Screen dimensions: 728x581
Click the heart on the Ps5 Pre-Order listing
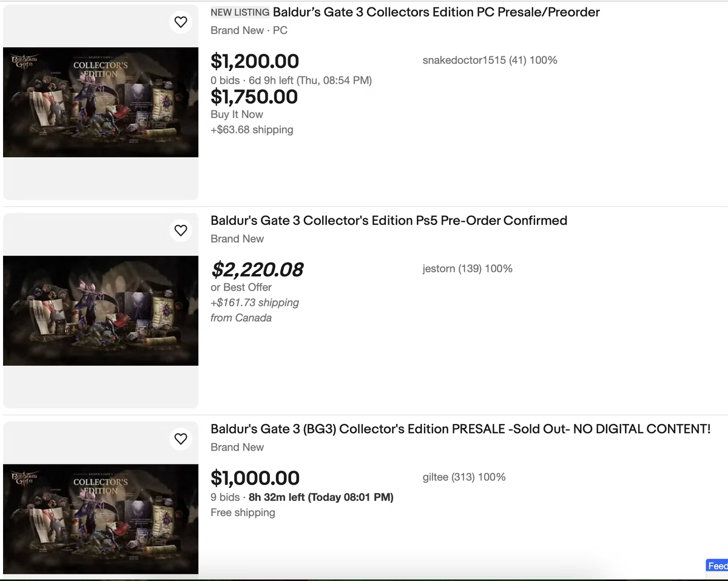(181, 230)
